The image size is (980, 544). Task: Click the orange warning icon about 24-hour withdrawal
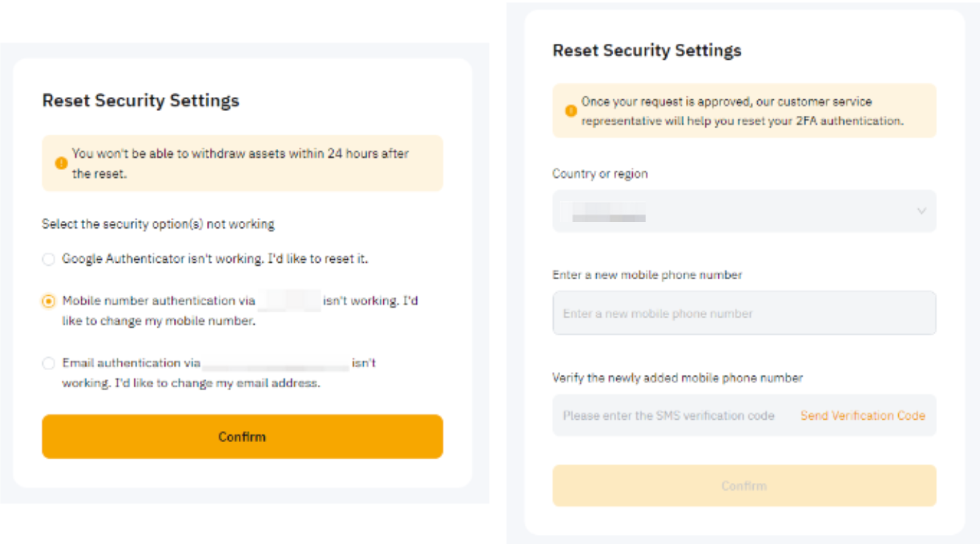(x=61, y=163)
